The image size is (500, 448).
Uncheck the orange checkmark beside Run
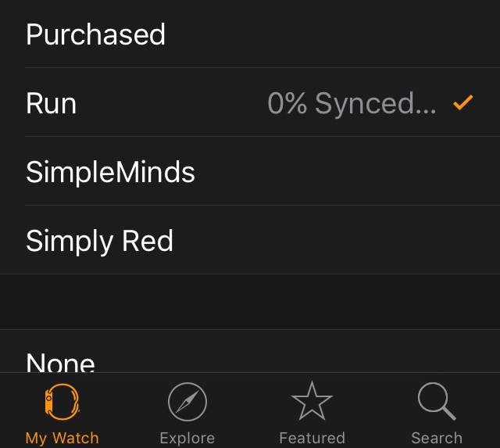[x=463, y=102]
